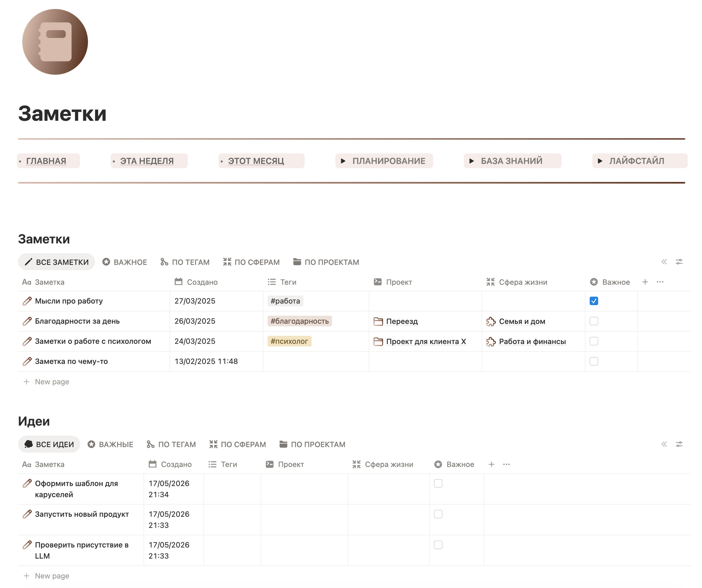The height and width of the screenshot is (588, 702).
Task: Add New page in Идеи table
Action: pyautogui.click(x=46, y=576)
